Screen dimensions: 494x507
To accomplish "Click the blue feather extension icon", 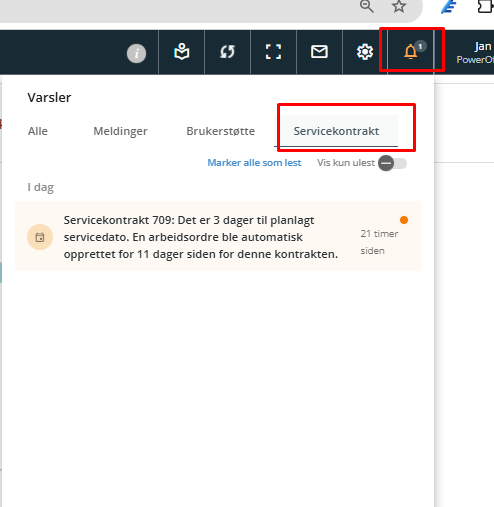I will pyautogui.click(x=449, y=7).
